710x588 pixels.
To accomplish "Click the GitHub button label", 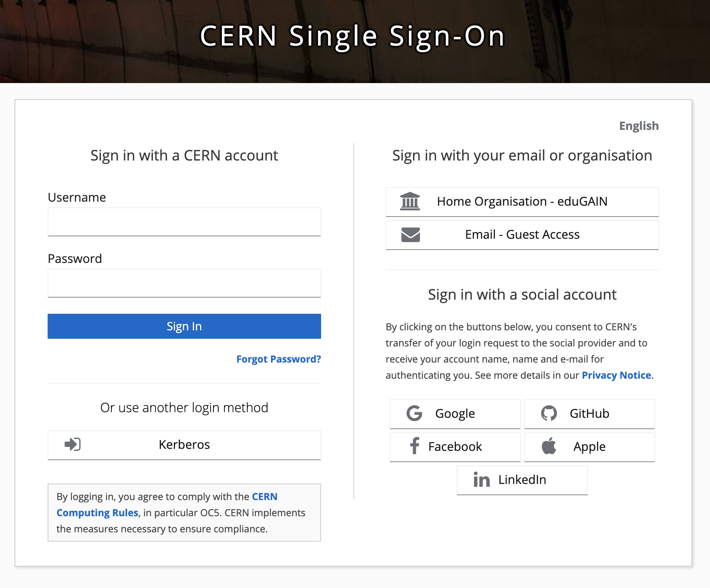I will click(589, 413).
